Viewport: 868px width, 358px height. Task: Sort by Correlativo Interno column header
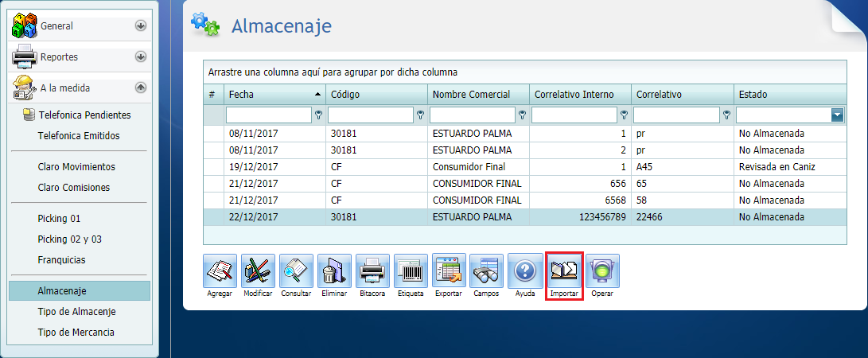pyautogui.click(x=581, y=95)
